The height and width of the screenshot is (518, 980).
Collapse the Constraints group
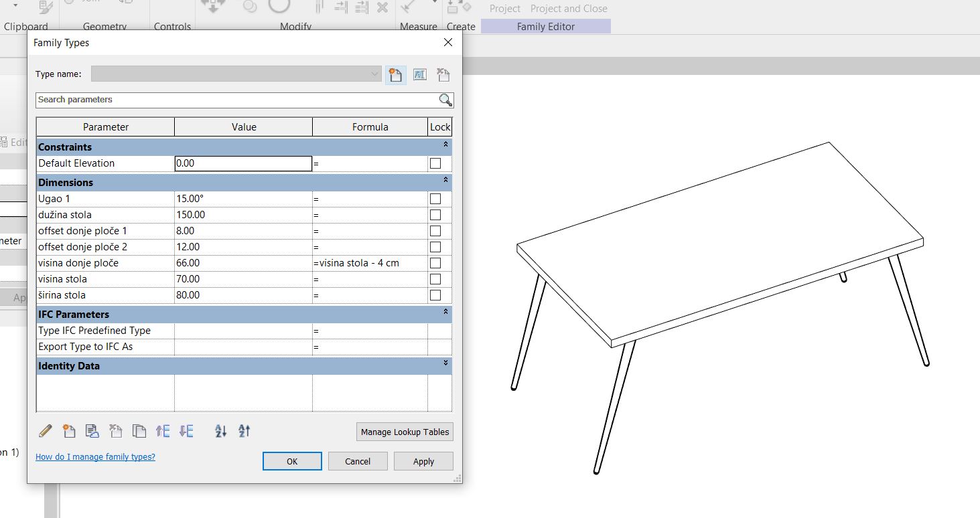(x=445, y=145)
